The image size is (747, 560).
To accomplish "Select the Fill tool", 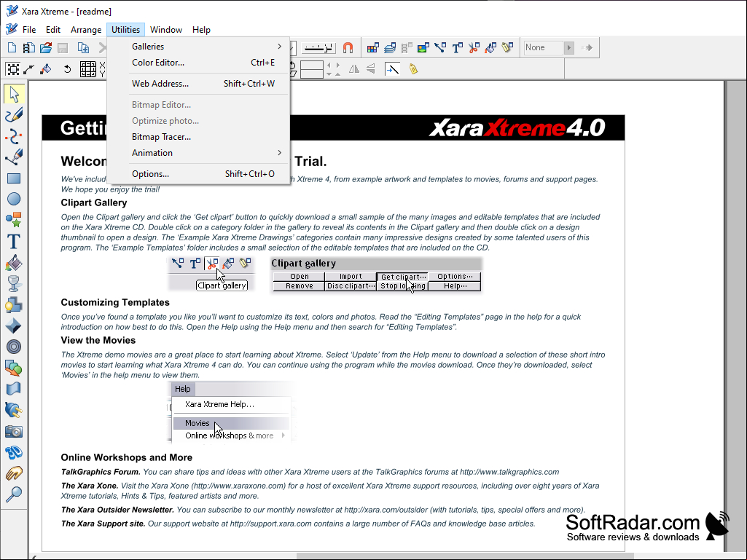I will pos(14,262).
